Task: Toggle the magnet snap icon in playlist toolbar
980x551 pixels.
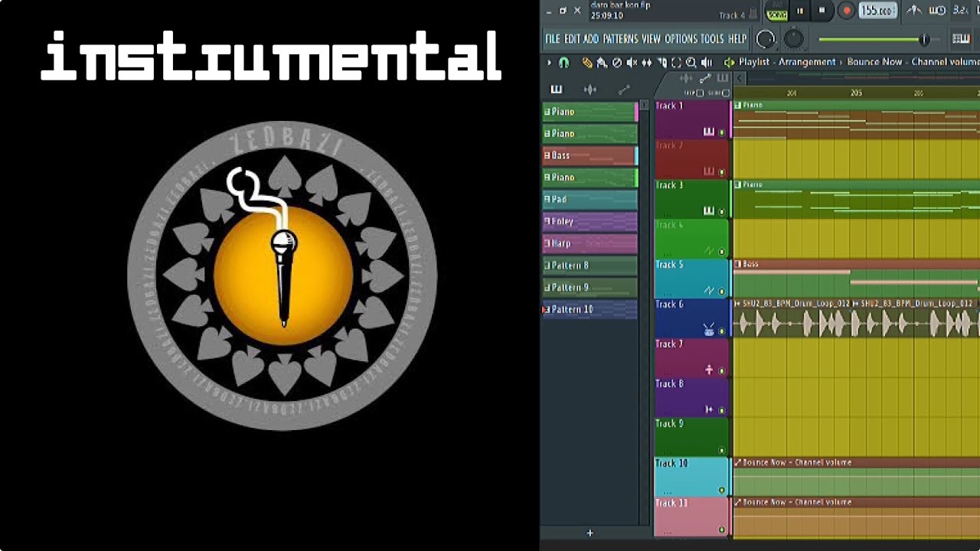Action: coord(564,62)
